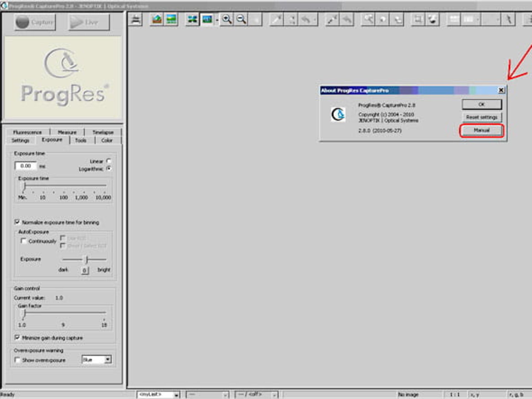Toggle Normalize exposure time for binning
532x399 pixels.
click(17, 222)
